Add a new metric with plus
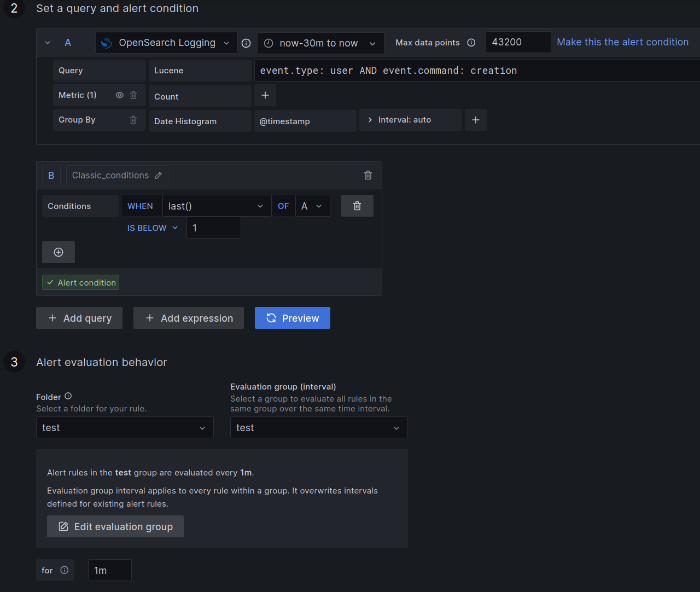700x592 pixels. 265,95
